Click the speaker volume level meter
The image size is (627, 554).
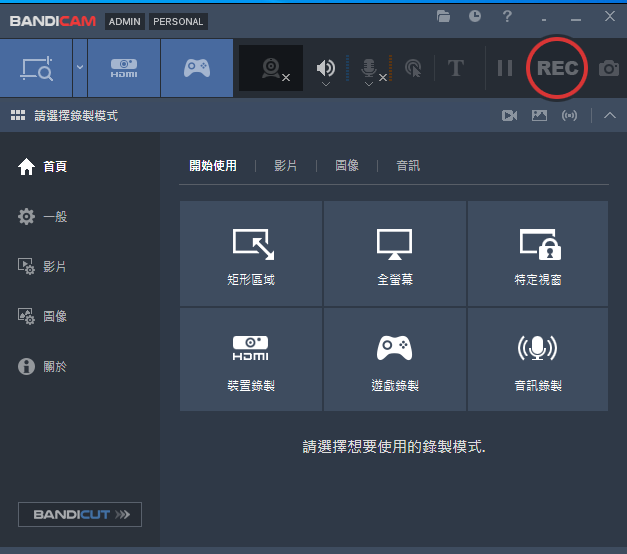coord(347,68)
